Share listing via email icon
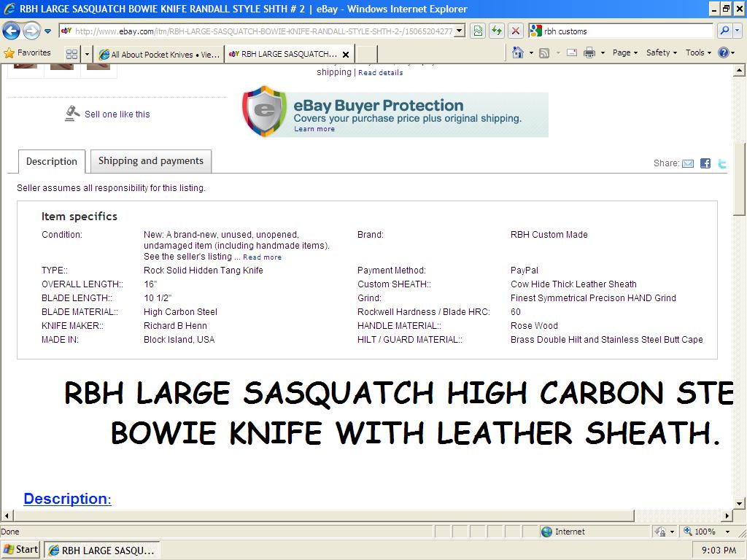747x560 pixels. click(x=688, y=164)
